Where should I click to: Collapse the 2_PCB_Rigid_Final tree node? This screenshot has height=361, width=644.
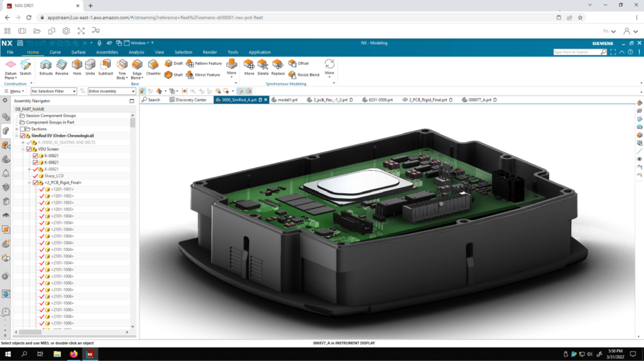(x=29, y=182)
